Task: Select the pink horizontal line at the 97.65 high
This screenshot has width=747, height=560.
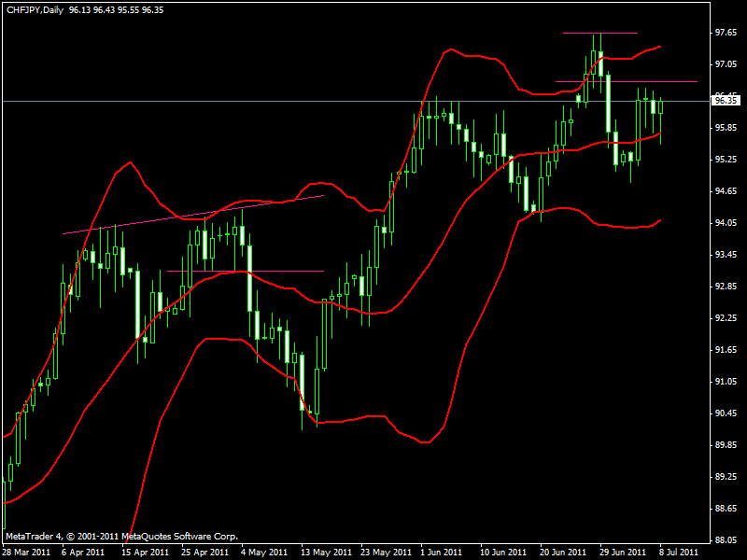Action: 600,33
